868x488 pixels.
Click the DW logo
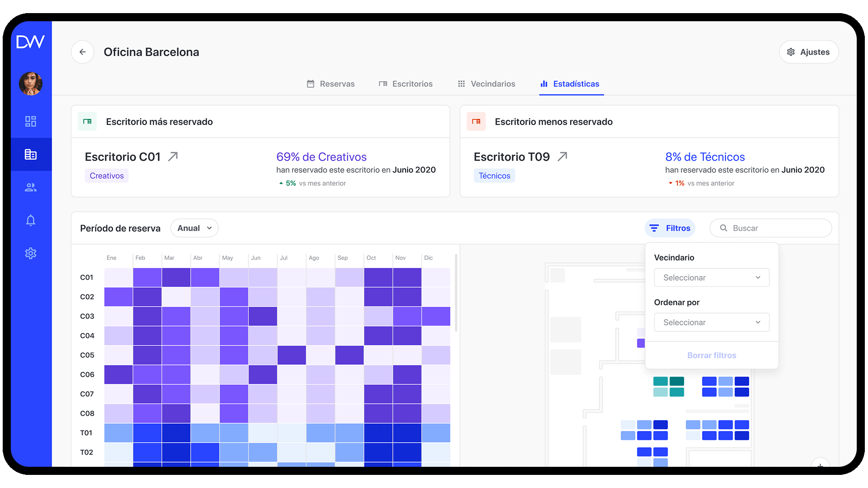tap(31, 42)
